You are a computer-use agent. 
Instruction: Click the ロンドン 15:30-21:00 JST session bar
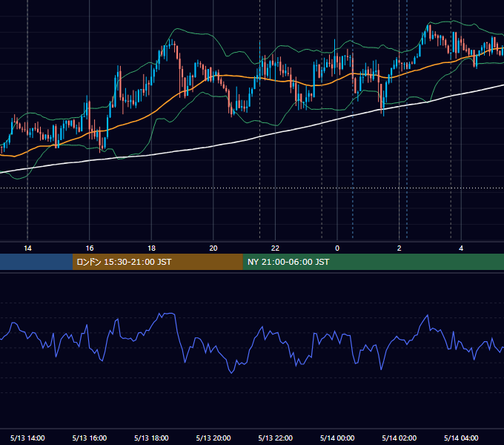pyautogui.click(x=157, y=262)
